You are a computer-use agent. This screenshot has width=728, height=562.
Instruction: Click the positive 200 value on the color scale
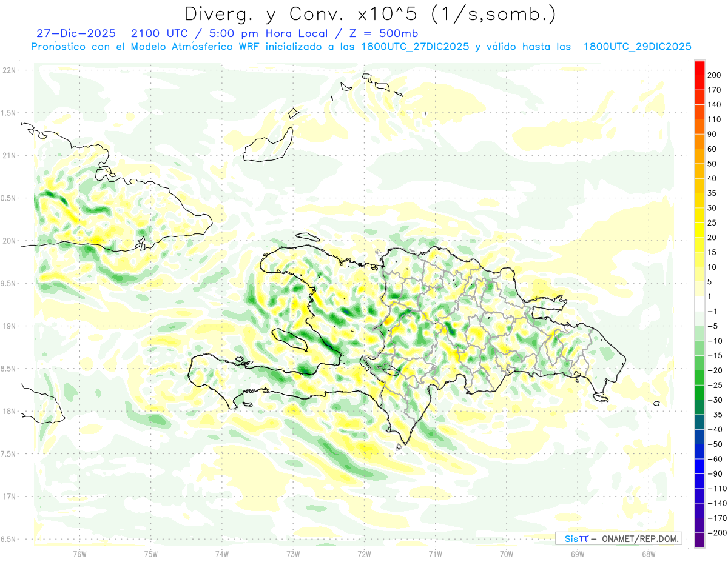pyautogui.click(x=715, y=75)
